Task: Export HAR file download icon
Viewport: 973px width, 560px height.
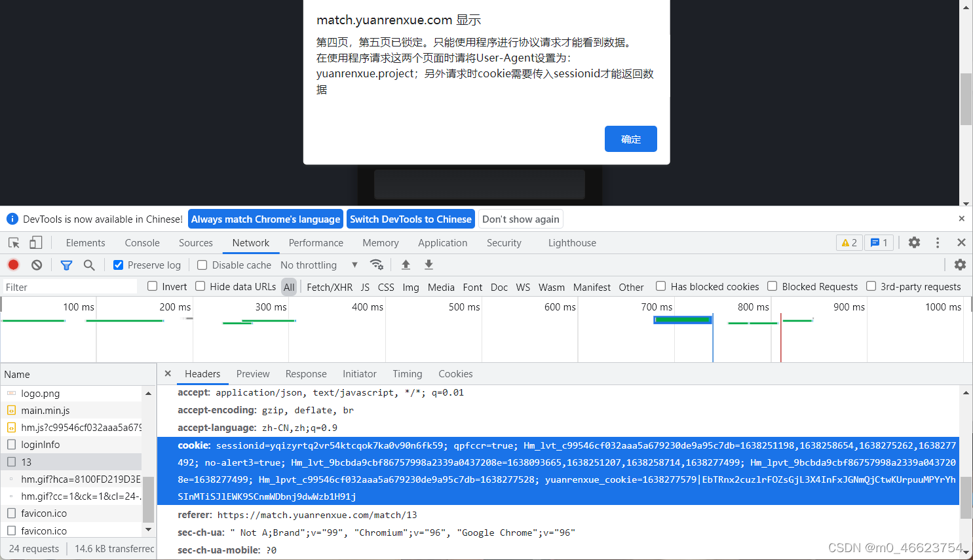Action: click(x=429, y=265)
